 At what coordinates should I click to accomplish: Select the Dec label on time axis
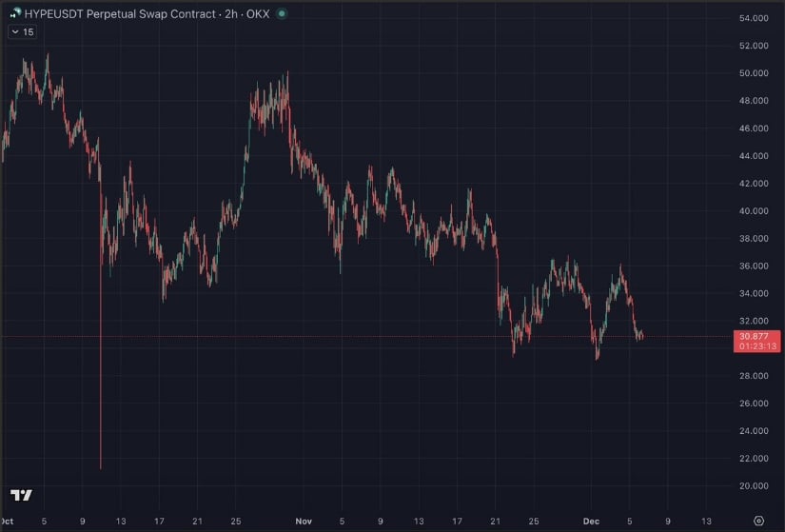click(x=590, y=521)
